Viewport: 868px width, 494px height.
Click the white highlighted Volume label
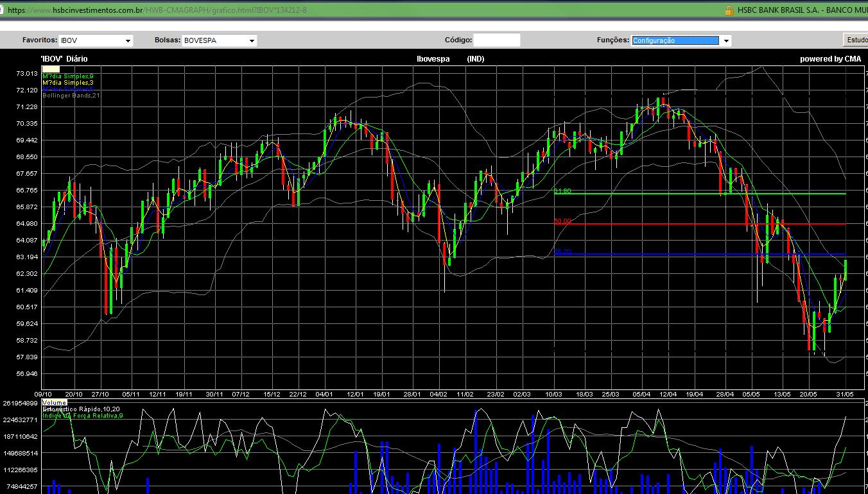pos(54,403)
